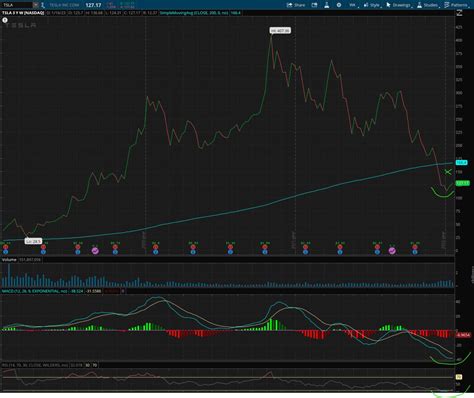Screen dimensions: 474x398
Task: Click the -38.524 MACD value readout
Action: click(77, 291)
